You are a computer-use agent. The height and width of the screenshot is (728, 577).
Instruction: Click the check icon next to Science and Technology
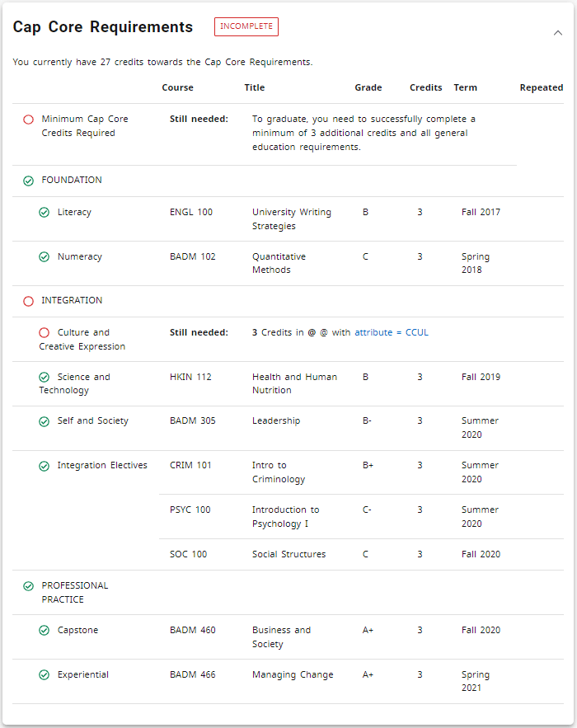45,378
